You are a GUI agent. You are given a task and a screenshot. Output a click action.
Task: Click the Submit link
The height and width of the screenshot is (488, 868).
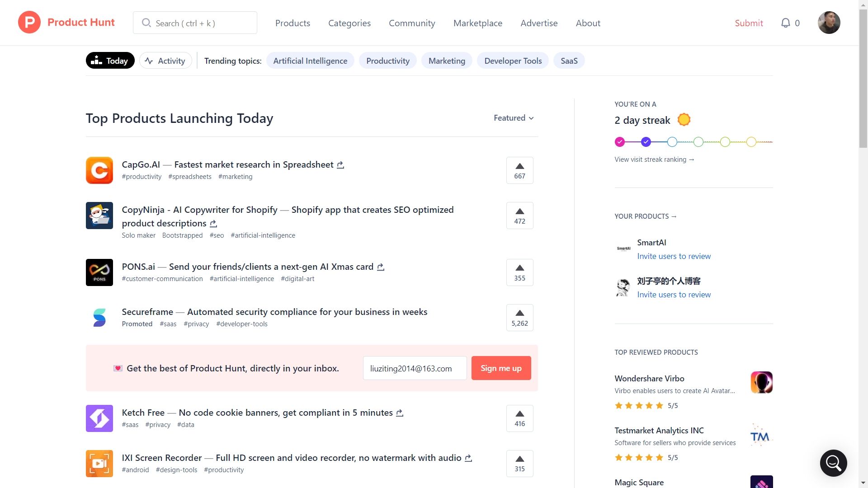tap(749, 23)
